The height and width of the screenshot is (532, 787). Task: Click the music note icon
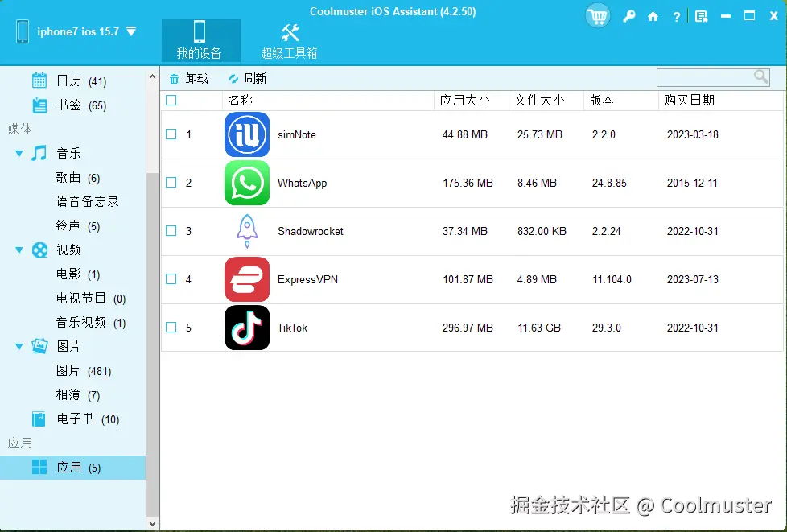39,153
